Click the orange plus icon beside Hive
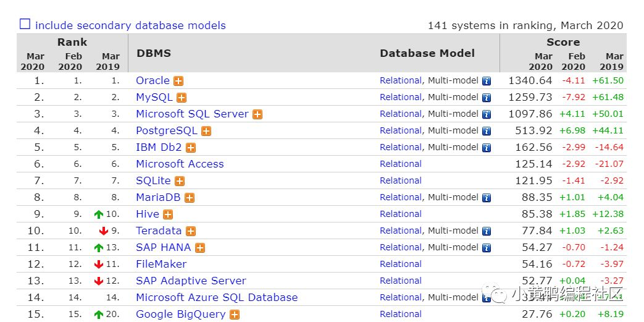The image size is (644, 322). [168, 214]
